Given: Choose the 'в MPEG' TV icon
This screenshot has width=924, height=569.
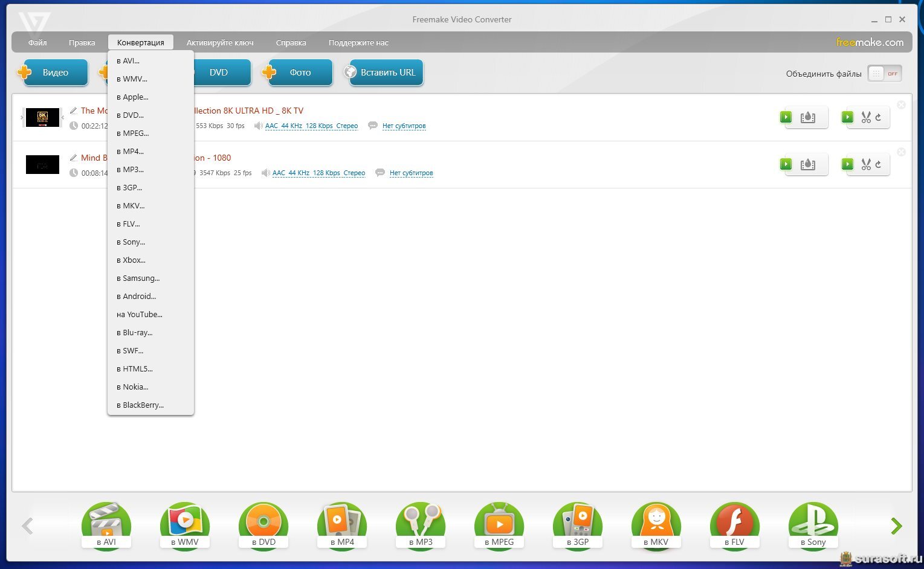Looking at the screenshot, I should tap(499, 526).
